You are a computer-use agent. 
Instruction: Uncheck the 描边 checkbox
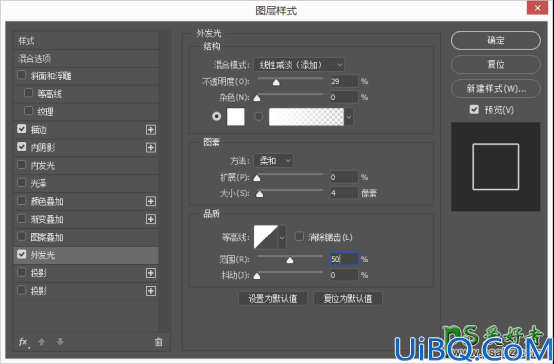(x=22, y=129)
